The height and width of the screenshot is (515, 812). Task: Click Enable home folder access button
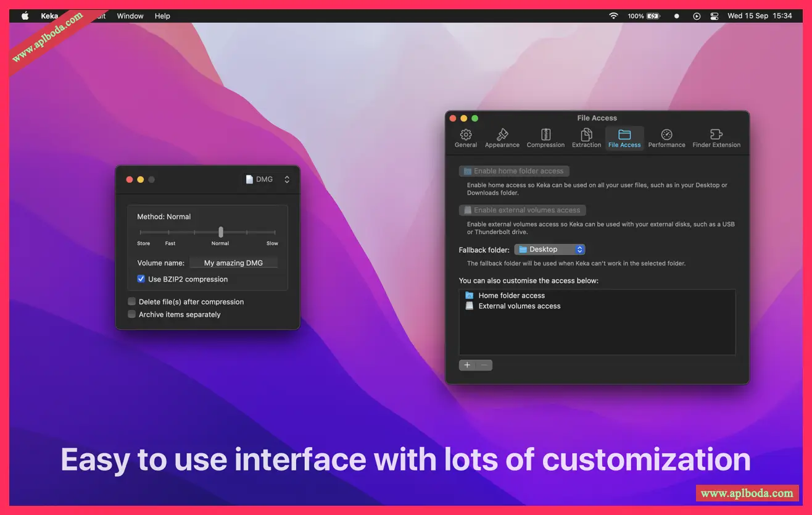[x=514, y=171]
